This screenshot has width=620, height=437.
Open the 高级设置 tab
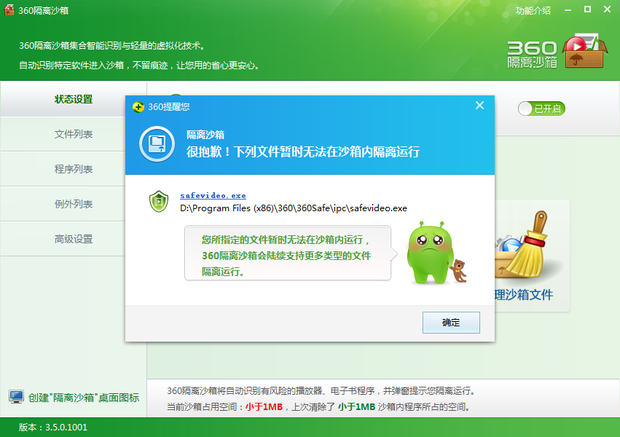pyautogui.click(x=73, y=238)
